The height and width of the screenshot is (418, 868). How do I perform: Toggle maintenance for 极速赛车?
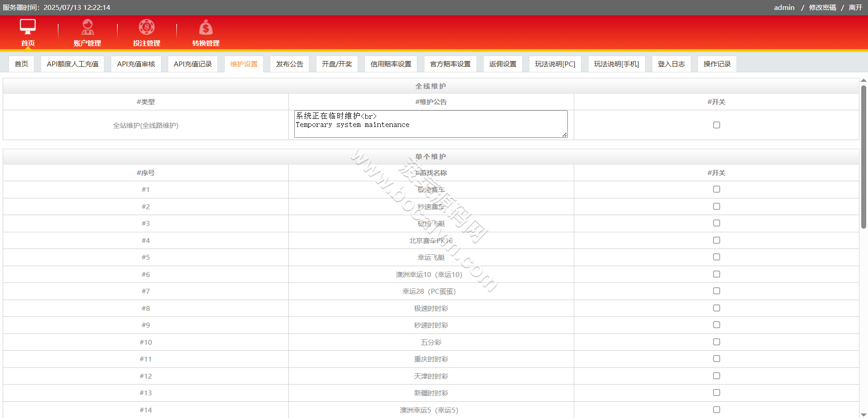pyautogui.click(x=717, y=189)
